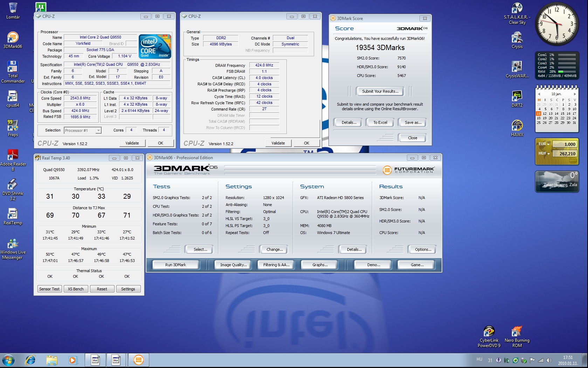Open Windows Media Player taskbar icon

72,360
